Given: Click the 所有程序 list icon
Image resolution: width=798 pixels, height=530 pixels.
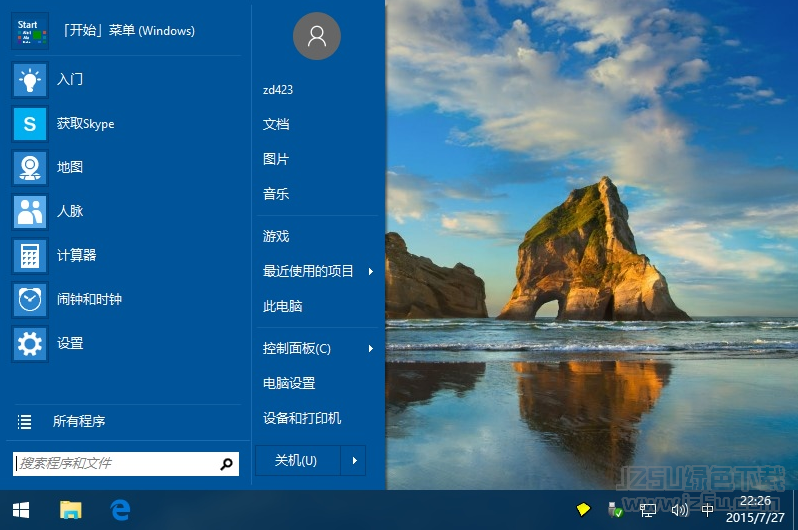Looking at the screenshot, I should (24, 422).
